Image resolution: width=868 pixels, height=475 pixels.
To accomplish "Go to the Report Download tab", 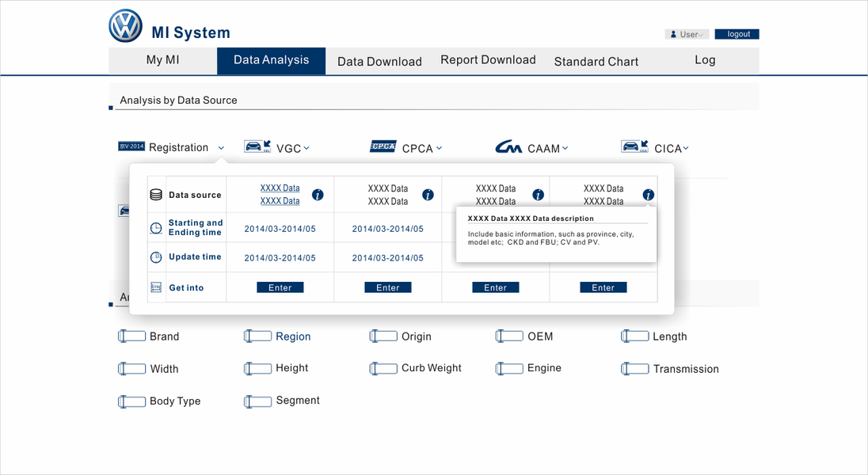I will coord(488,60).
